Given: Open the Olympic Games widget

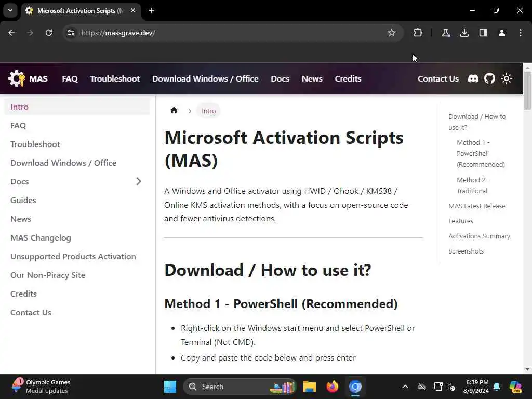Looking at the screenshot, I should pos(41,387).
